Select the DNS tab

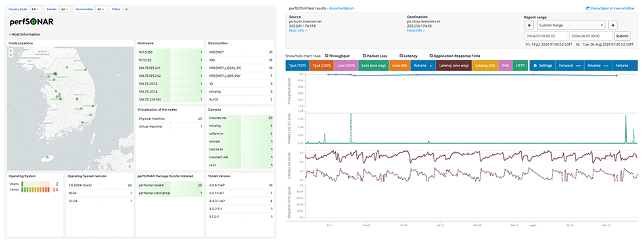click(505, 65)
